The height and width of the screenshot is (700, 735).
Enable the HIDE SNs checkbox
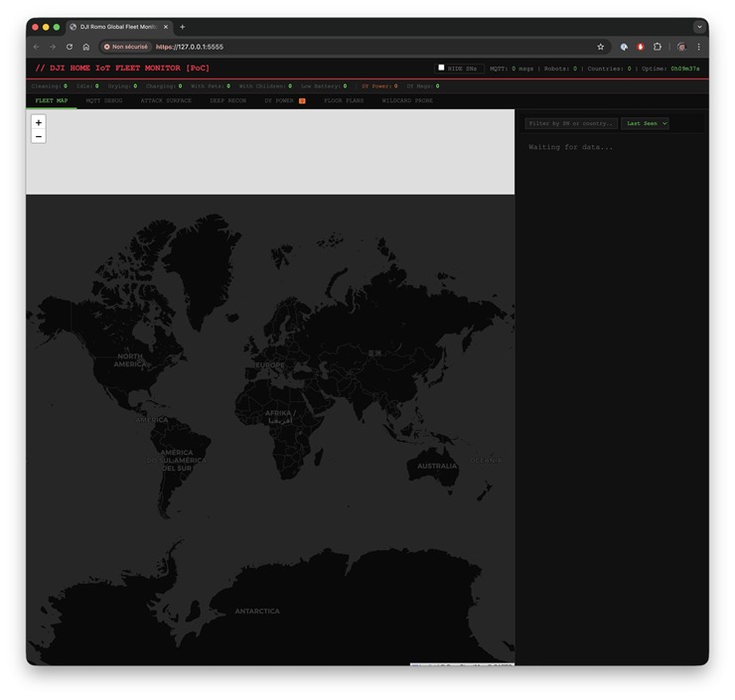[442, 69]
